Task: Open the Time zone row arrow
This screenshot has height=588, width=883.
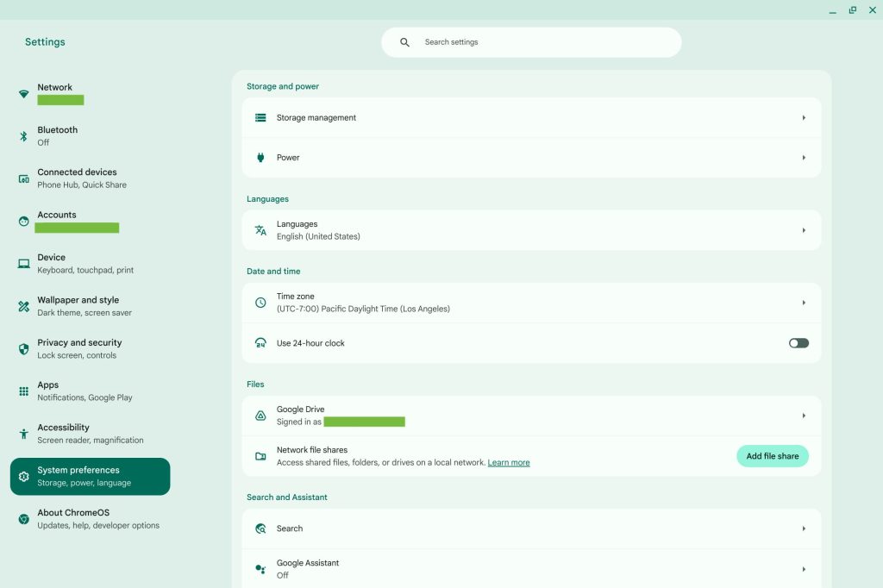Action: tap(804, 303)
